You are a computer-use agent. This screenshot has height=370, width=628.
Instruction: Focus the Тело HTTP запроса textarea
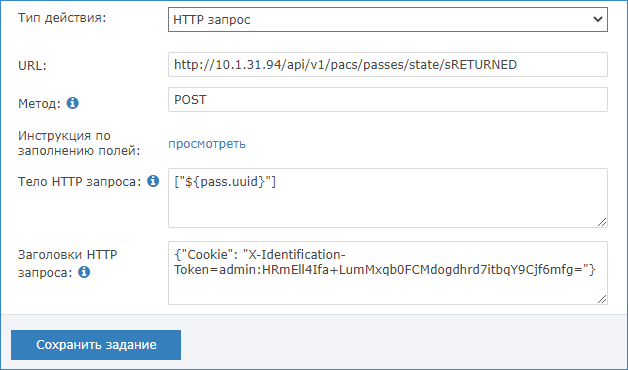388,198
